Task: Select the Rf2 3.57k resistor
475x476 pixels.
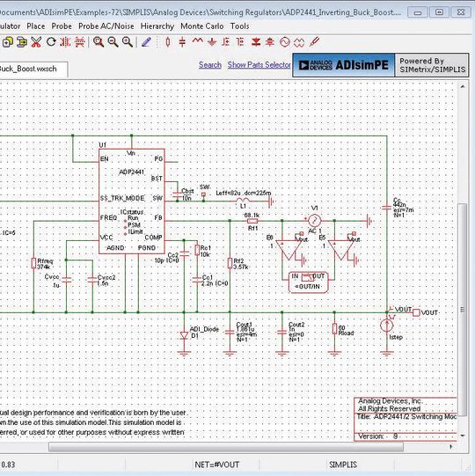Action: 230,263
